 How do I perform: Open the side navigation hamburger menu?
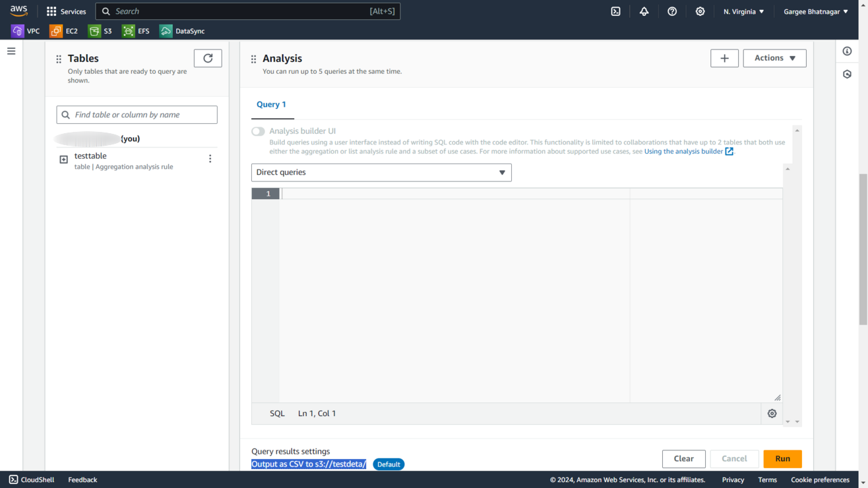point(11,51)
